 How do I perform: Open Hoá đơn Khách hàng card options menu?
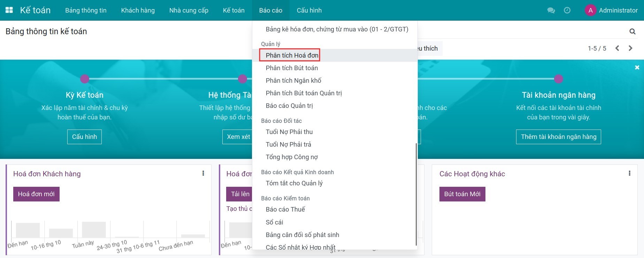(x=203, y=173)
